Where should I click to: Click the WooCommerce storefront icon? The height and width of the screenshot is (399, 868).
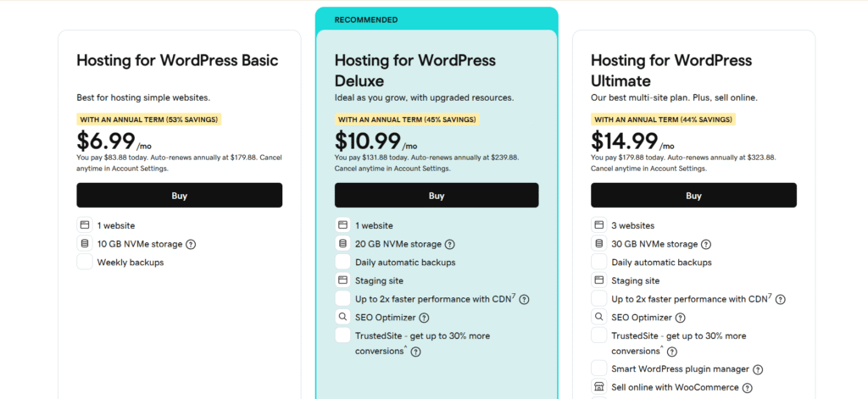pyautogui.click(x=599, y=388)
